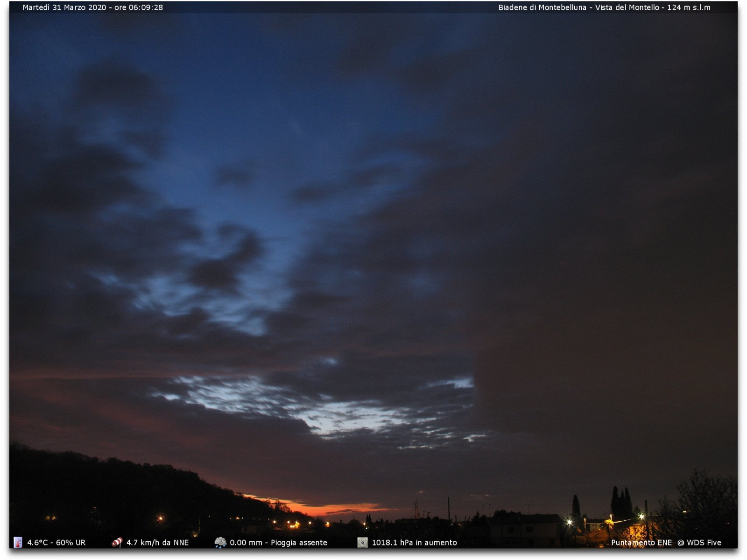Click the location title 'Biadene di Montebelluna - Vista del Montello - 124 m s.l.m'

click(x=604, y=7)
